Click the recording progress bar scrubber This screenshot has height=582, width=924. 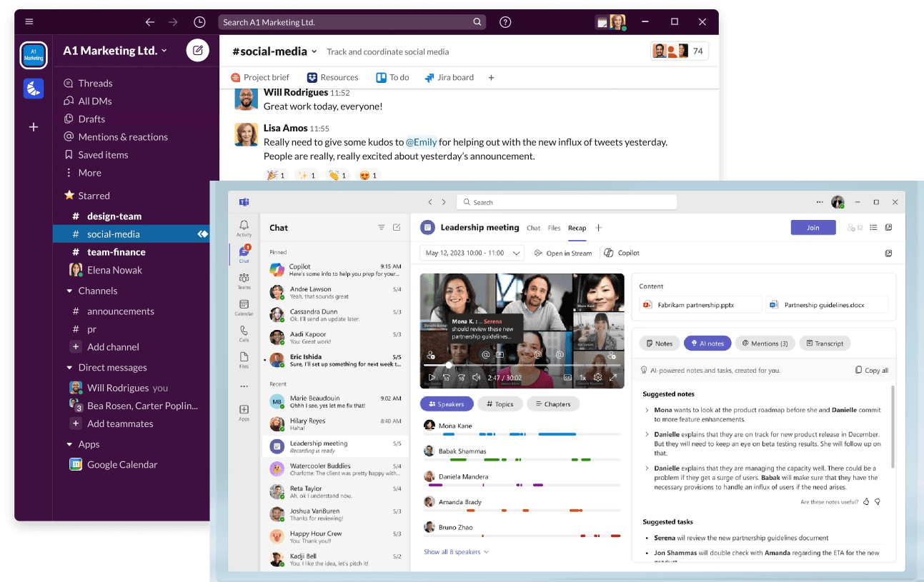pos(449,365)
